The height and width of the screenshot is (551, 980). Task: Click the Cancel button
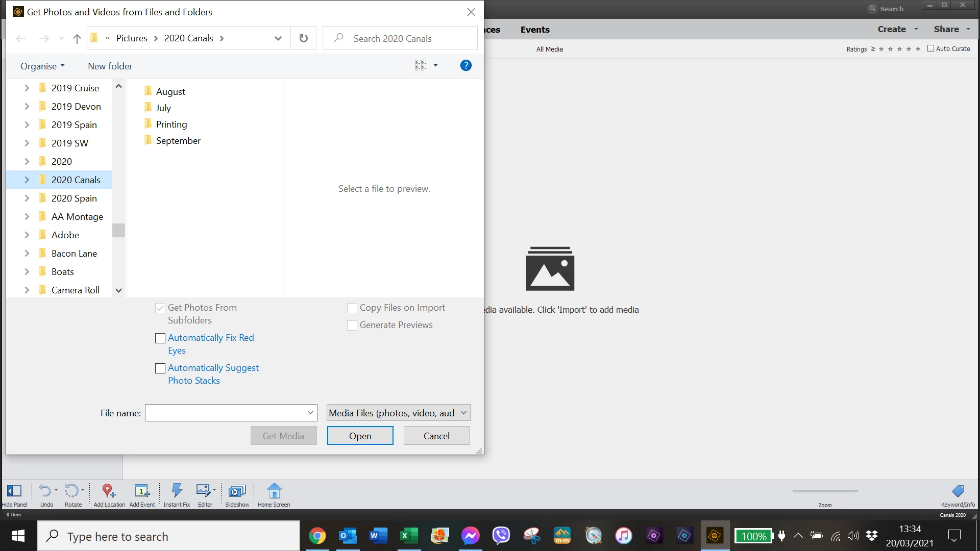tap(436, 436)
